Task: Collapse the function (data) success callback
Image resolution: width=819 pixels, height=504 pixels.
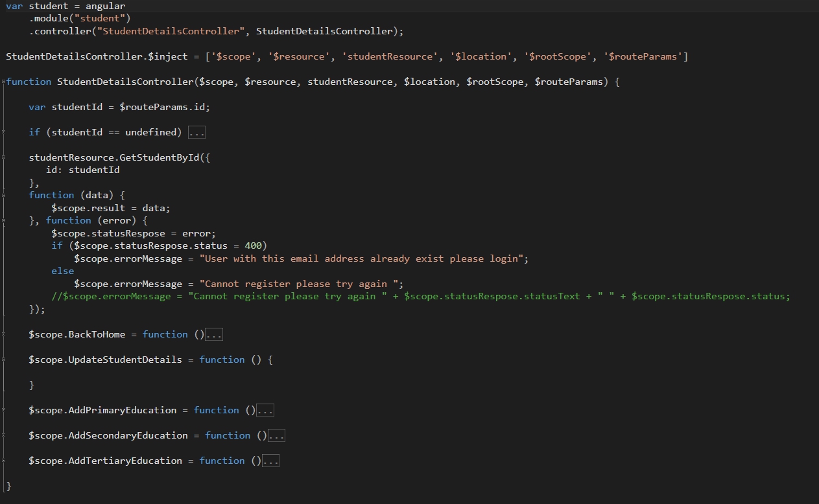Action: pyautogui.click(x=4, y=195)
